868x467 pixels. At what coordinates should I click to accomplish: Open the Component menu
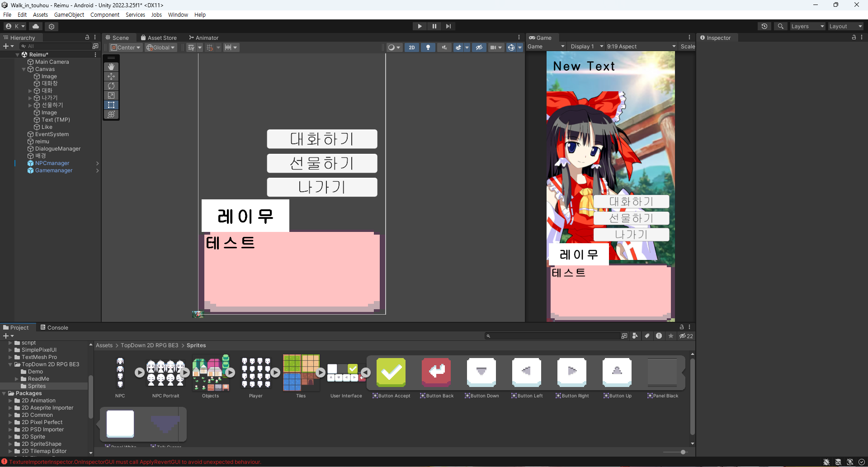pos(105,15)
